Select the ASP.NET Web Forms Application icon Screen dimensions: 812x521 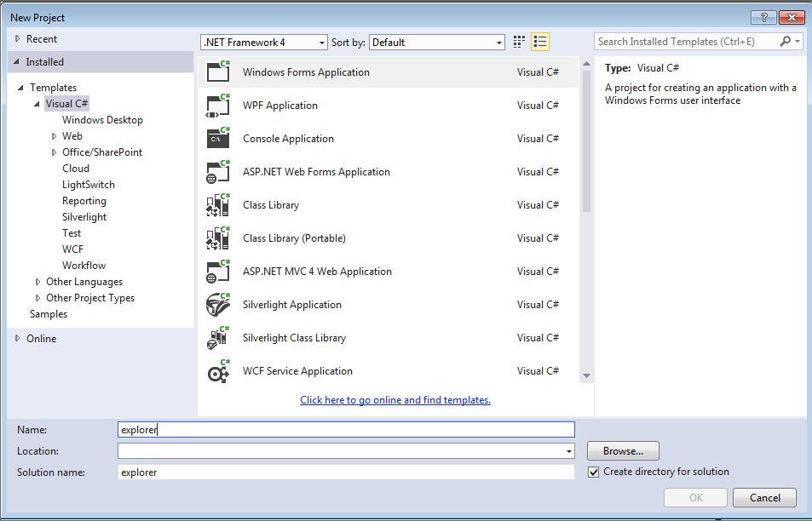(219, 172)
